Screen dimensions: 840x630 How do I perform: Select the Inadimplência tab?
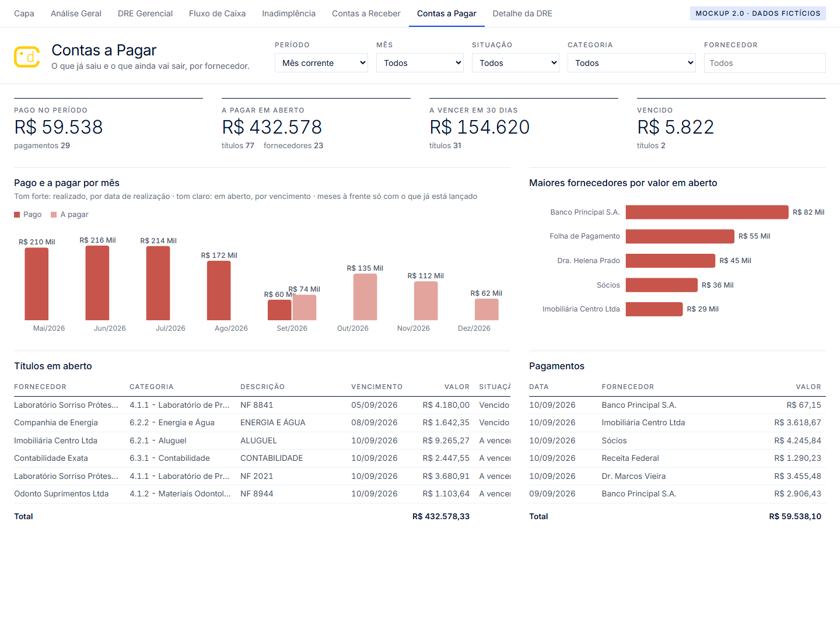pos(289,13)
